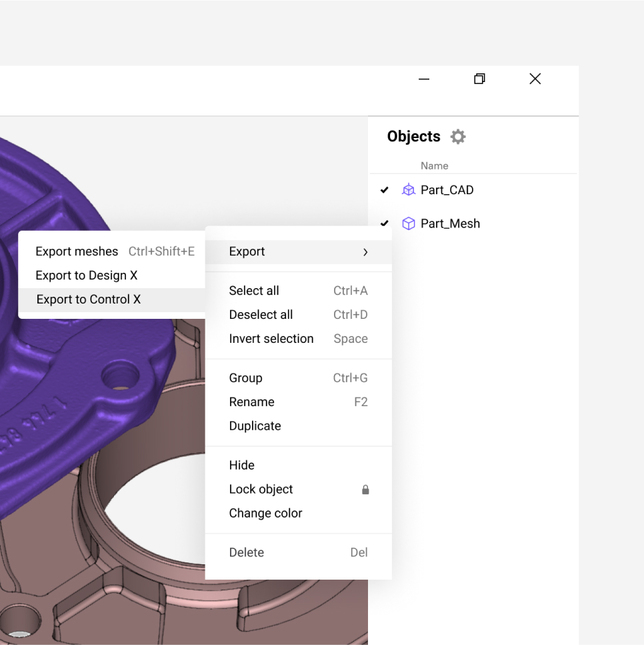Restore down the application window
Screen dimensions: 644x645
click(480, 79)
